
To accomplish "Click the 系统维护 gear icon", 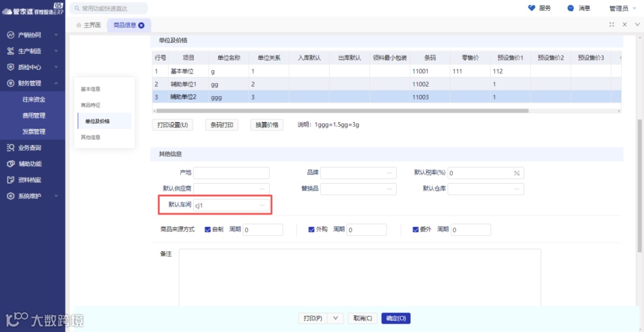I will point(11,196).
